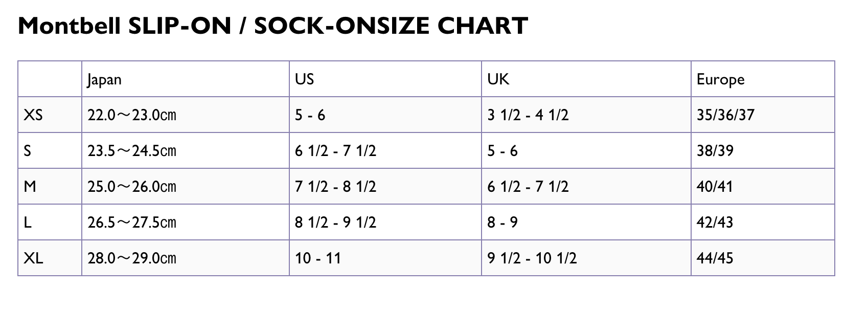Click the UK 3 1/2 - 4 1/2 cell
The width and height of the screenshot is (868, 311).
coord(528,115)
